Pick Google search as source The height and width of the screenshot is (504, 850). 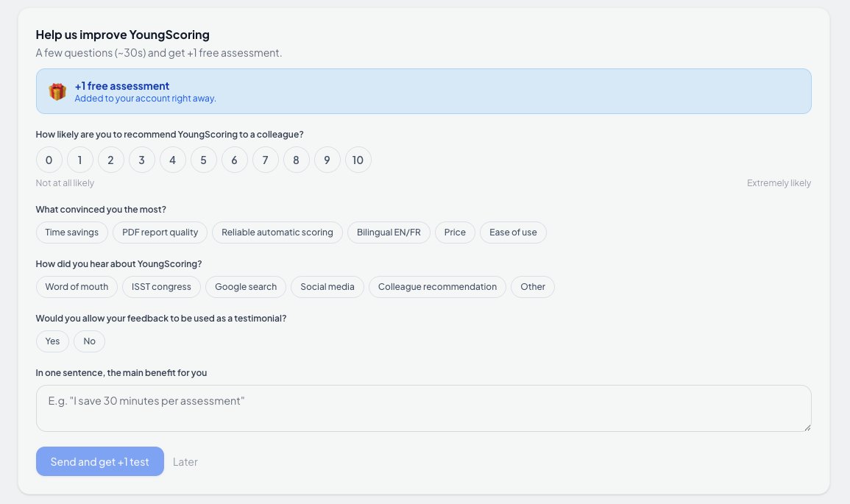click(246, 287)
